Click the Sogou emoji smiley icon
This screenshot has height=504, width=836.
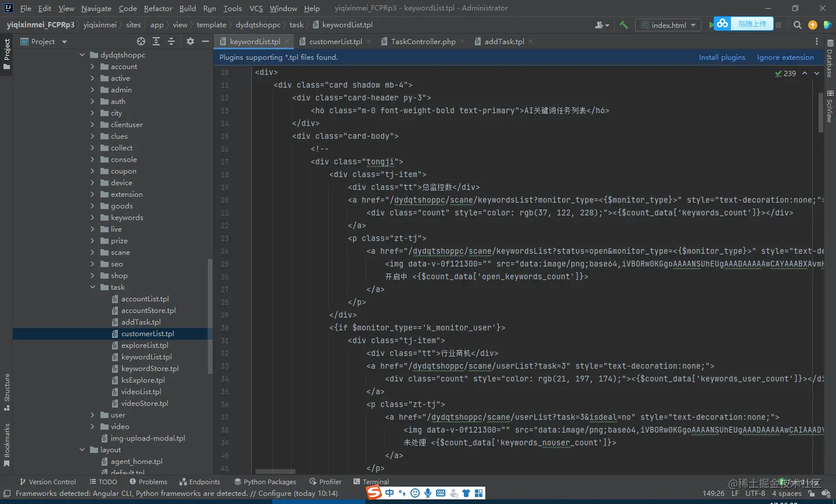[415, 493]
